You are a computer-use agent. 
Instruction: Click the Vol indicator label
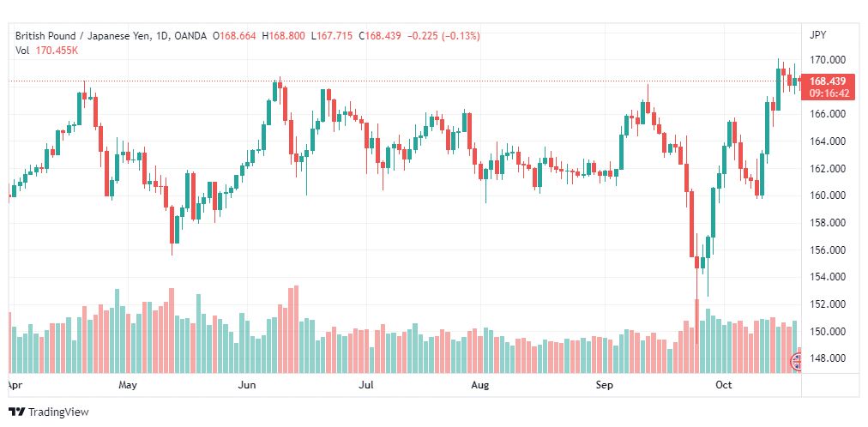[22, 50]
